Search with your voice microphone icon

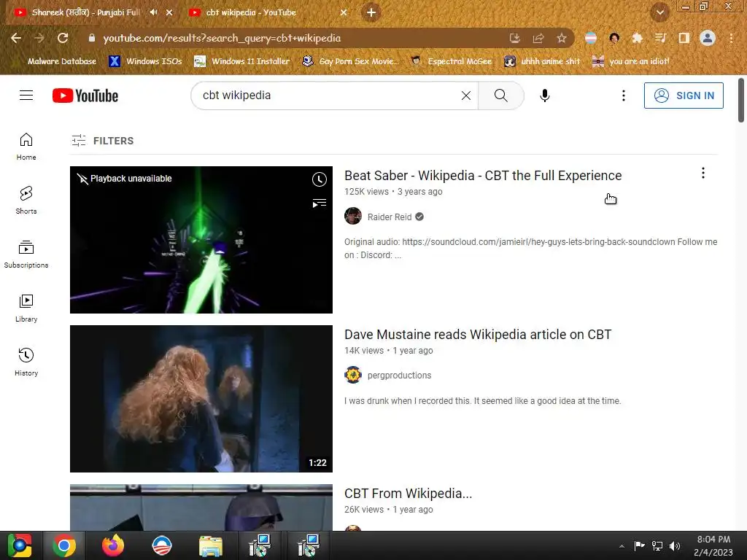click(544, 96)
